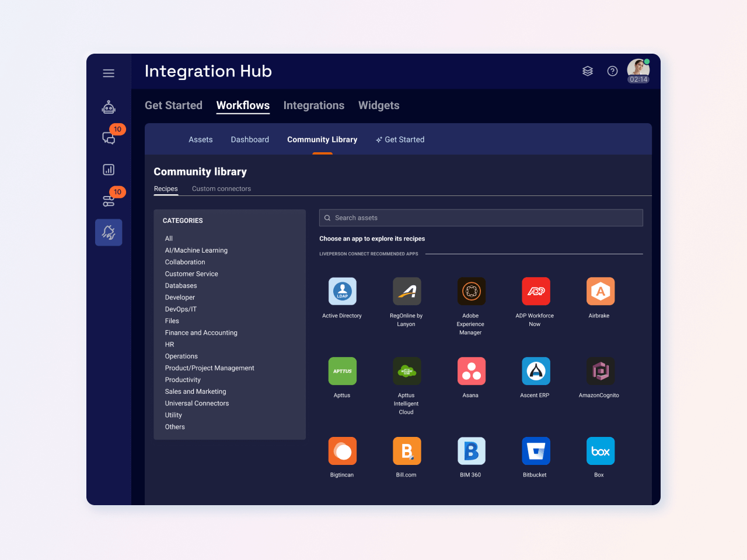
Task: Open the ADP Workforce Now app
Action: point(536,291)
